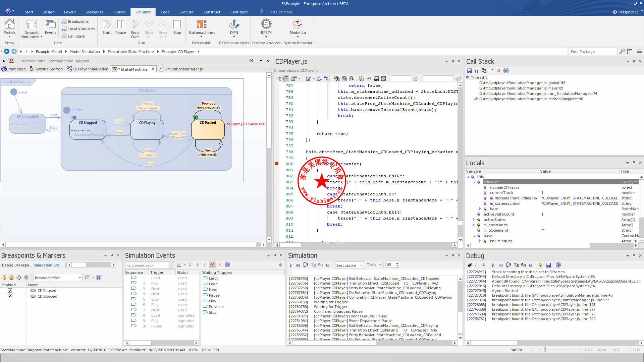The image size is (644, 362).
Task: Collapse the 'this' node in Locals
Action: tap(468, 177)
